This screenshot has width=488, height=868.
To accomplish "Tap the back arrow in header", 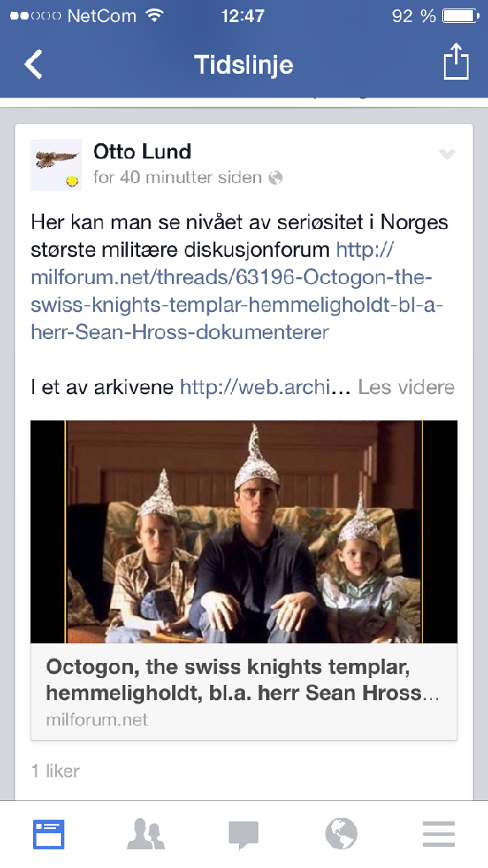I will [x=33, y=64].
